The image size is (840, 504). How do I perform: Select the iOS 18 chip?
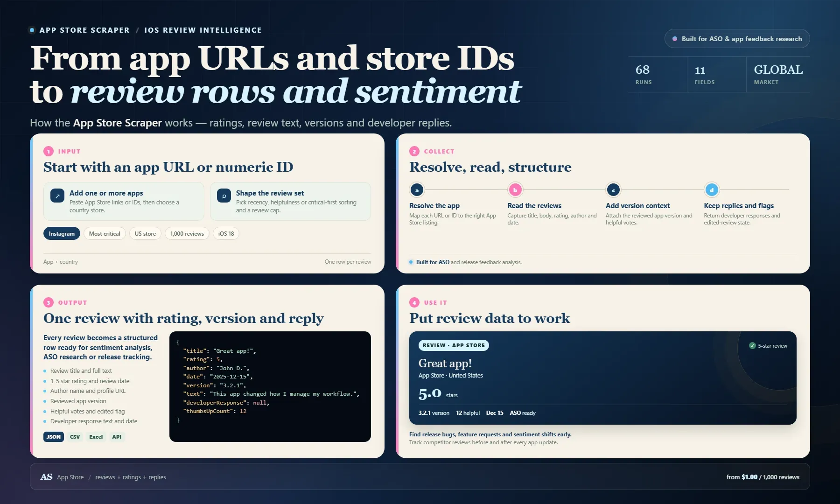click(x=226, y=234)
